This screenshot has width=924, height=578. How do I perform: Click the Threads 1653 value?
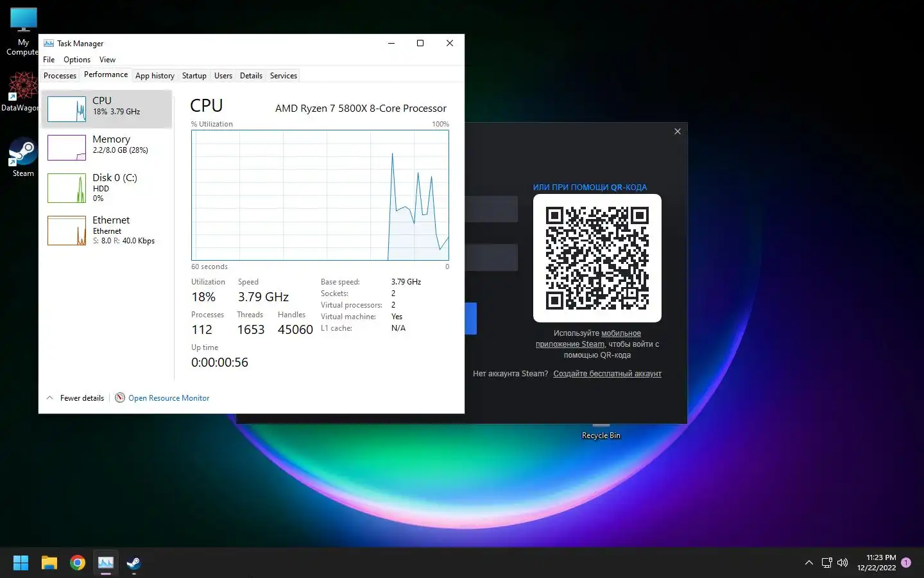pos(251,329)
